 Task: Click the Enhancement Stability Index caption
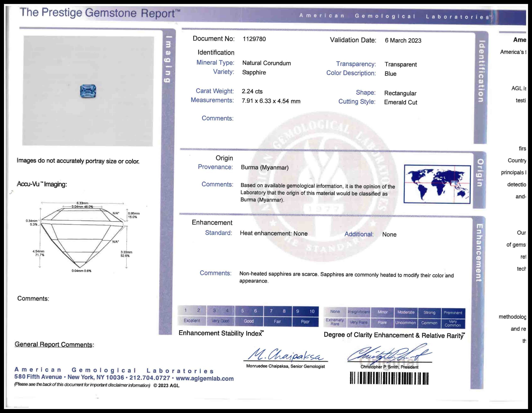click(x=221, y=333)
